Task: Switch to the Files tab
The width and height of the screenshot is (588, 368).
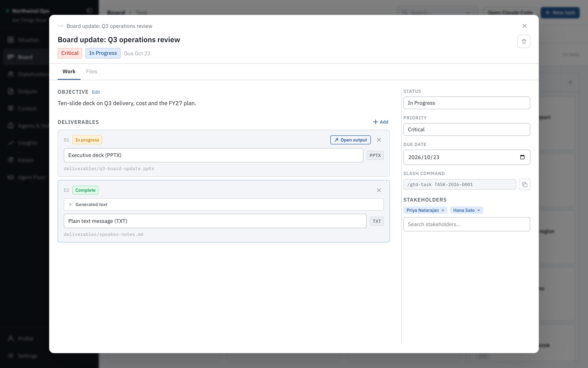Action: (92, 71)
